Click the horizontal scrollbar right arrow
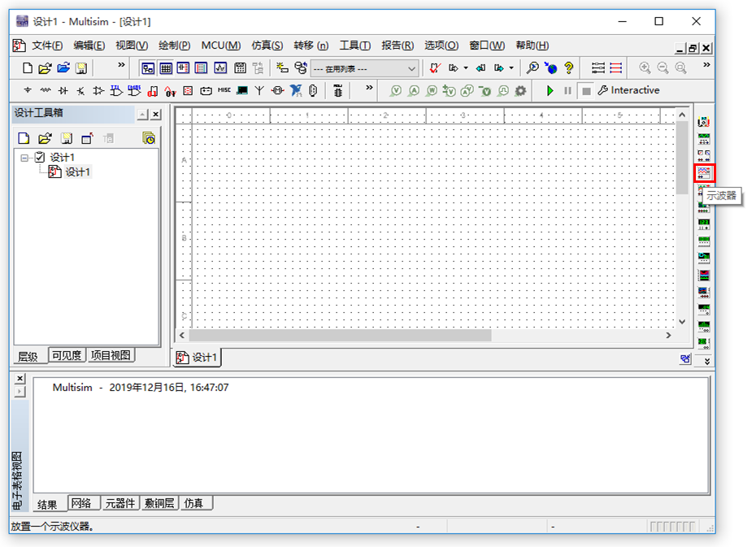The width and height of the screenshot is (756, 547). tap(668, 335)
